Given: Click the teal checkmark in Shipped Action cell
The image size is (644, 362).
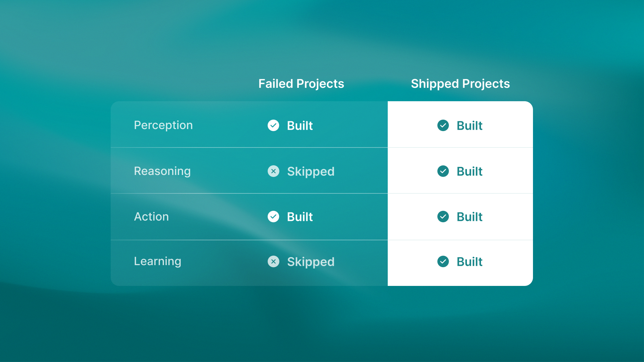Looking at the screenshot, I should [x=443, y=217].
